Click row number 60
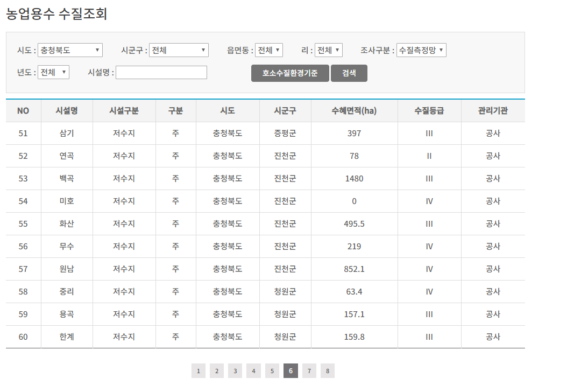The height and width of the screenshot is (385, 588). pyautogui.click(x=23, y=337)
